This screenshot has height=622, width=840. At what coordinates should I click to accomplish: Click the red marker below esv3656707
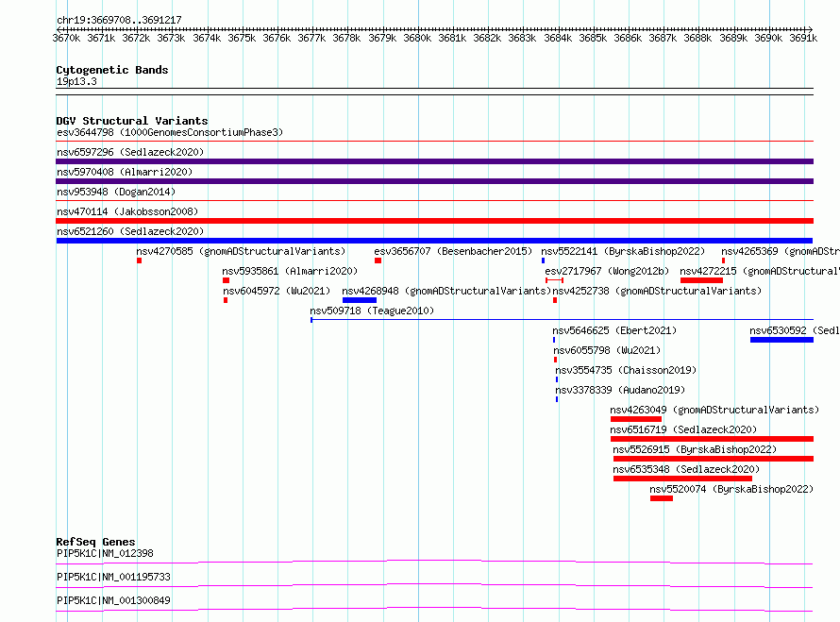tap(378, 261)
